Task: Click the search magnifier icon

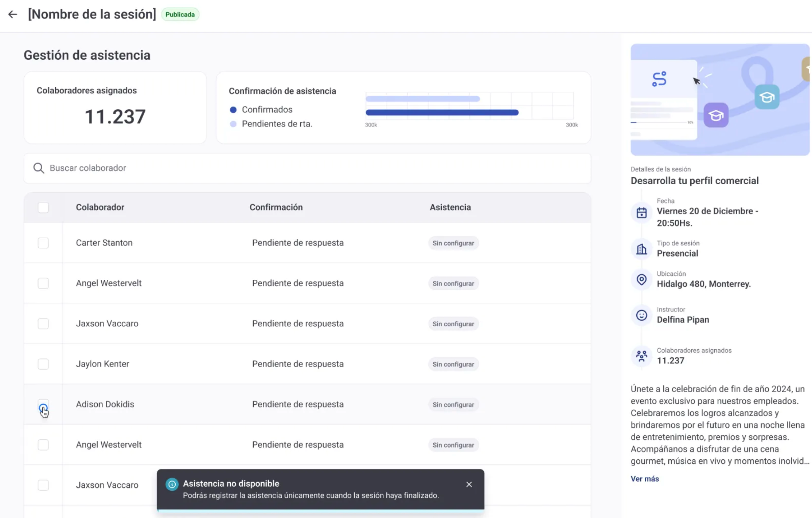Action: [39, 168]
